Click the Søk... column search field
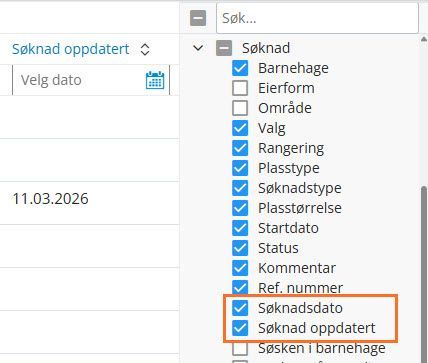The height and width of the screenshot is (363, 428). tap(317, 18)
